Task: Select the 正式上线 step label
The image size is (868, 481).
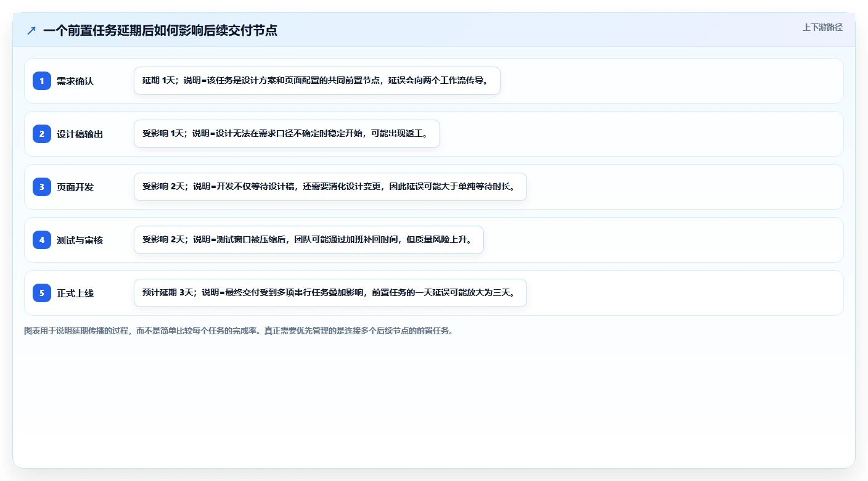Action: pos(75,293)
